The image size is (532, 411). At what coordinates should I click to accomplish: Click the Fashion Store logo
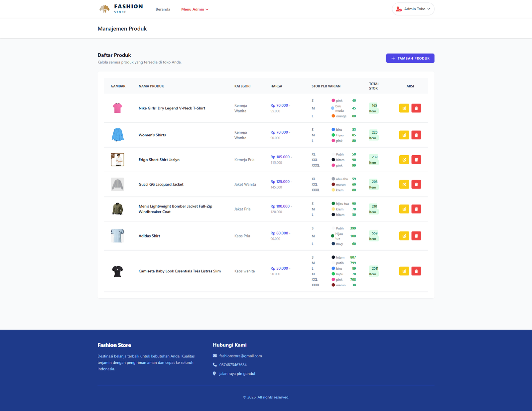121,9
